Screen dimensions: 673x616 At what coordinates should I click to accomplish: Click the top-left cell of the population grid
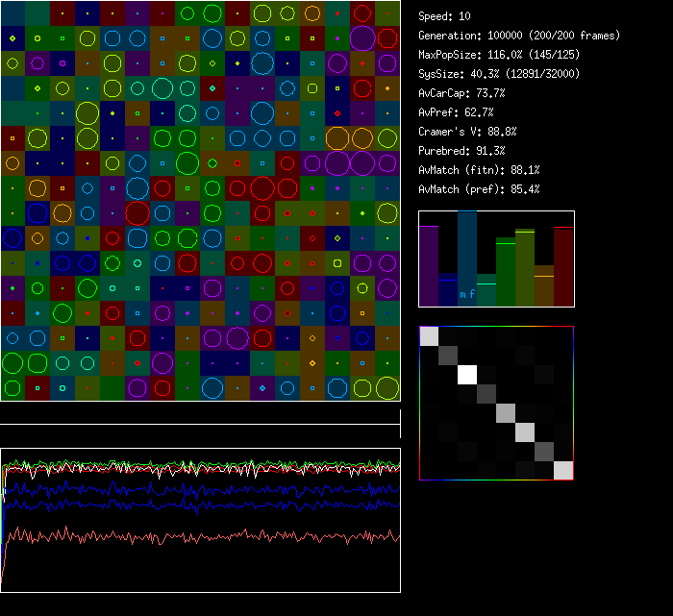coord(12,12)
